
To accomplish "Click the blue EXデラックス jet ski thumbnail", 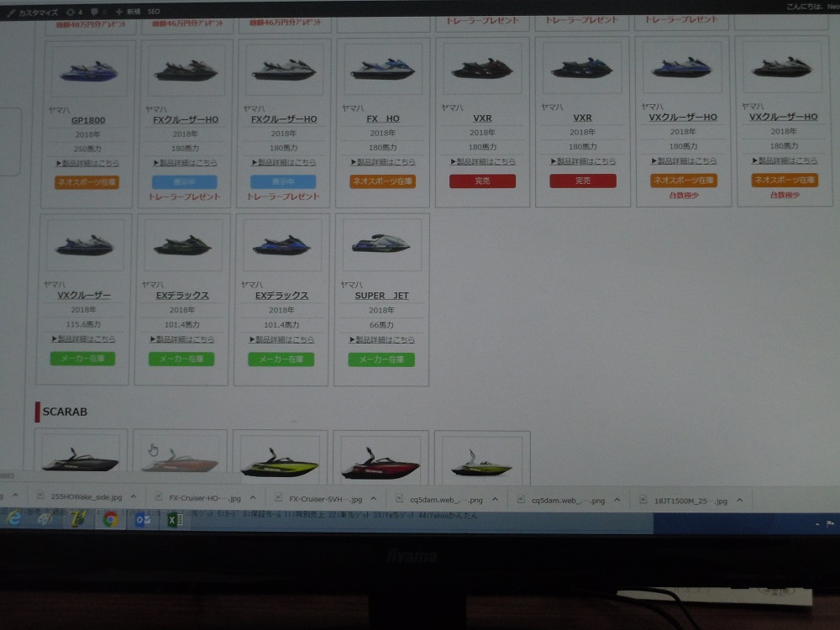I will coord(281,244).
